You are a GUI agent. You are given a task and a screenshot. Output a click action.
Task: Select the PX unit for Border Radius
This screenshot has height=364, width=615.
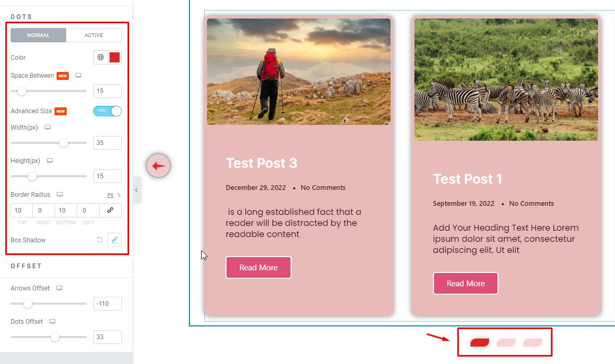tap(110, 195)
